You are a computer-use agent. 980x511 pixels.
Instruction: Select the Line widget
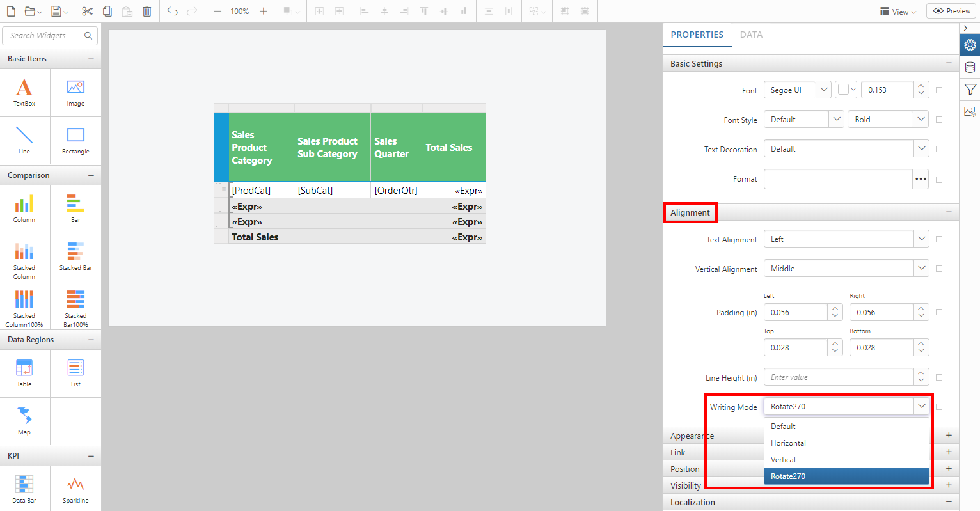tap(24, 141)
